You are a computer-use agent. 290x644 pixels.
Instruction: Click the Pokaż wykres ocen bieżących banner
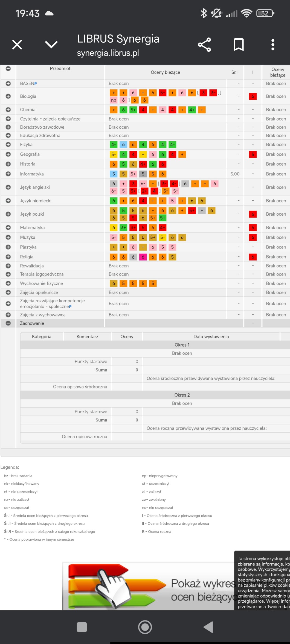(x=149, y=586)
